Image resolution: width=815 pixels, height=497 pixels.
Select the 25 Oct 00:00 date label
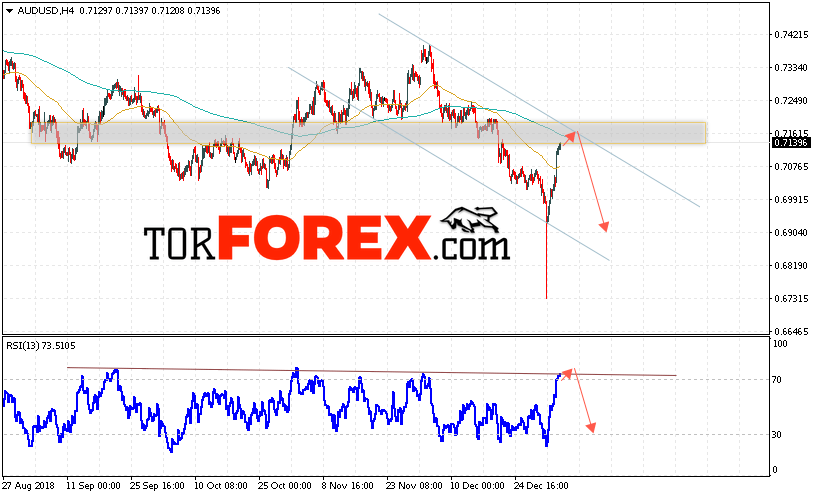(284, 486)
